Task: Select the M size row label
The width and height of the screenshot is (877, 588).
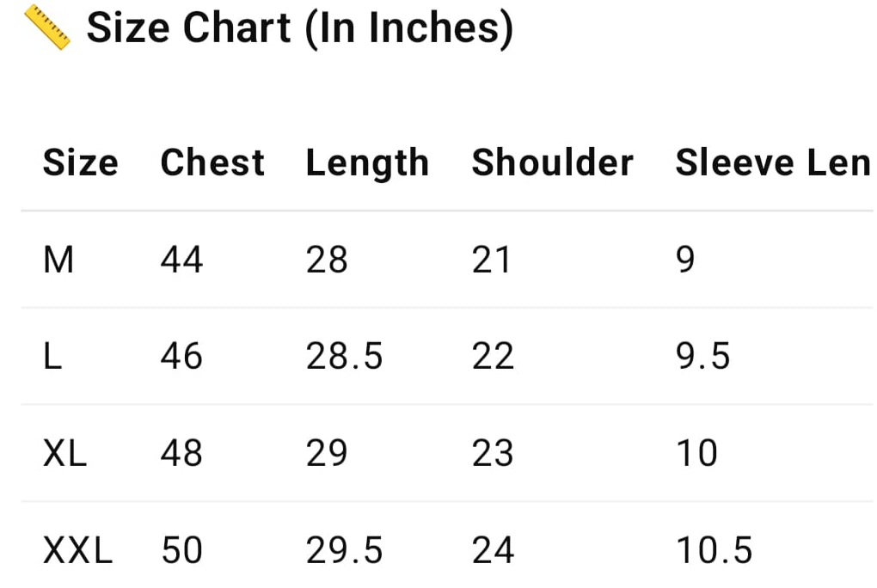Action: [58, 259]
